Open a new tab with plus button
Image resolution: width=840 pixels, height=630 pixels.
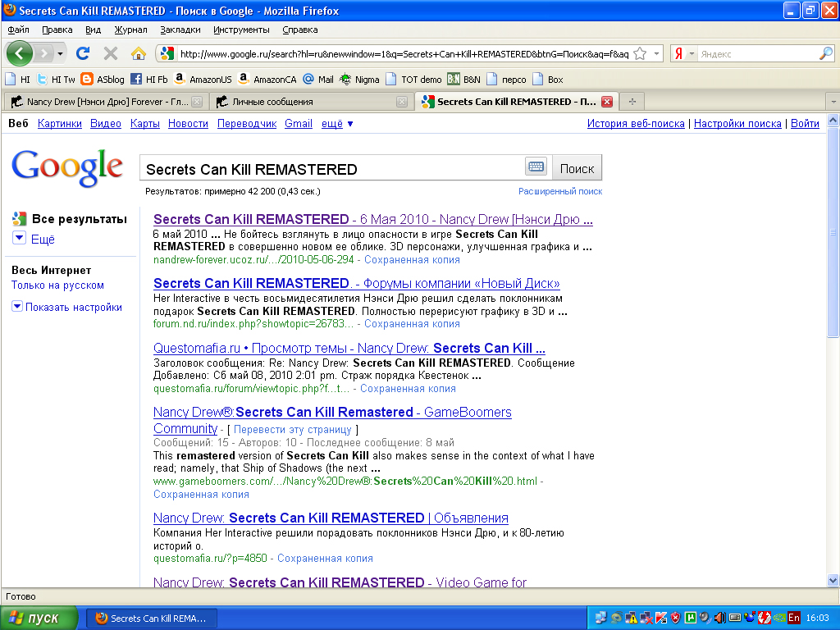point(632,102)
